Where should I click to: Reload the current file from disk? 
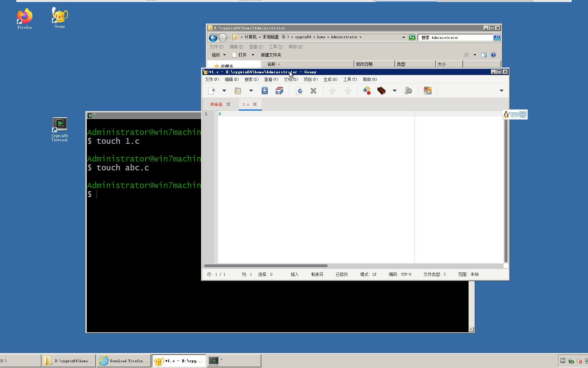(299, 91)
